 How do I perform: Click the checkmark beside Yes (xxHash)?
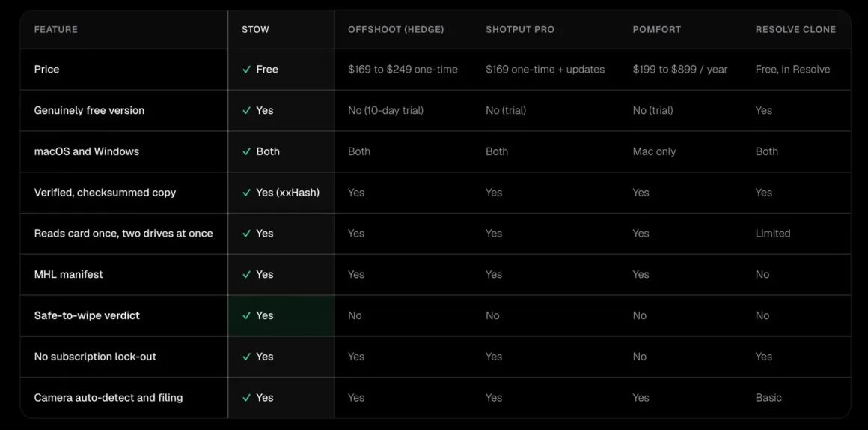[246, 193]
